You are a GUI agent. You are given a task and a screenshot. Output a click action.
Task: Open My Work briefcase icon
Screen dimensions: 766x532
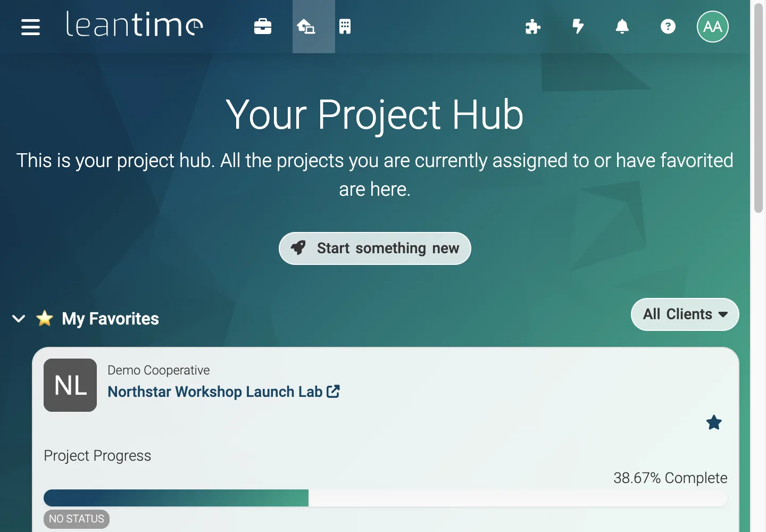tap(263, 27)
